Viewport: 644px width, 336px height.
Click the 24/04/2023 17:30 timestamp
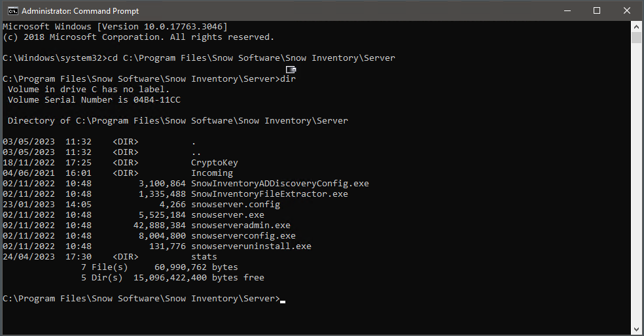tap(47, 257)
